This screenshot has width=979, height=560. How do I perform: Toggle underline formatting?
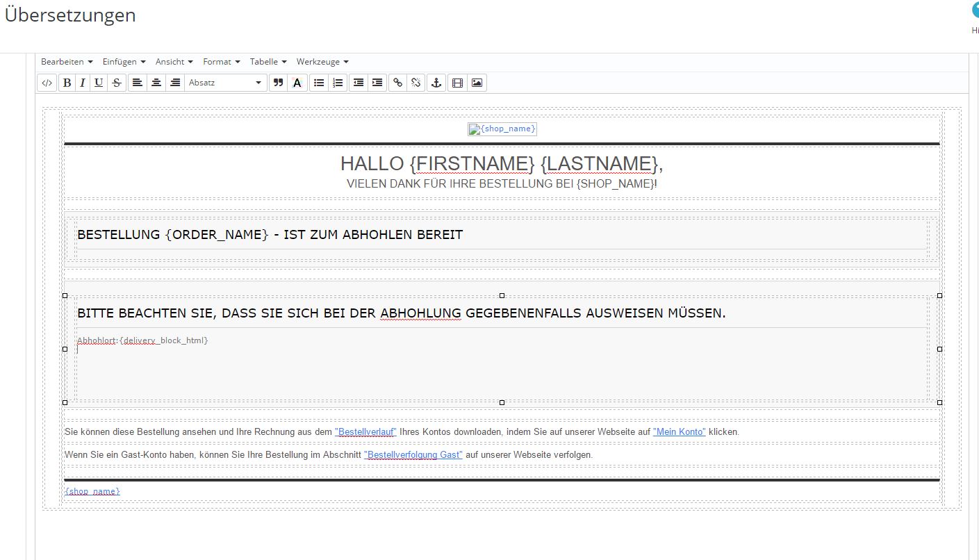99,83
